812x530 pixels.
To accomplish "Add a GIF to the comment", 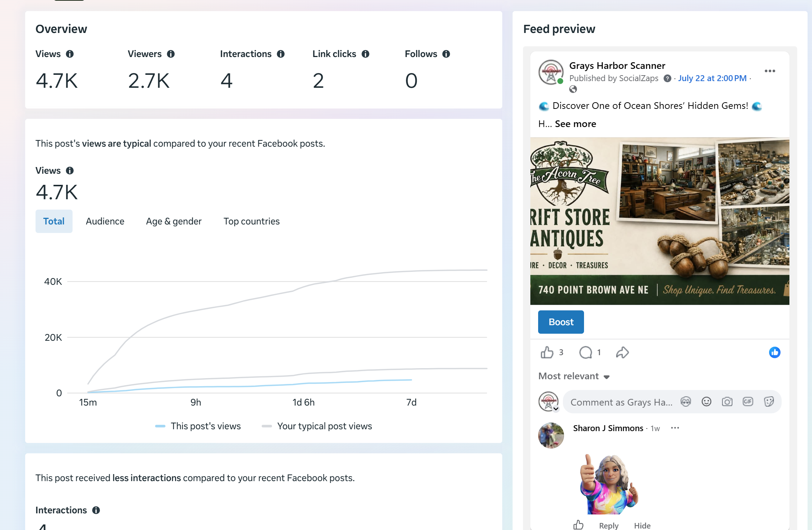I will [x=748, y=402].
